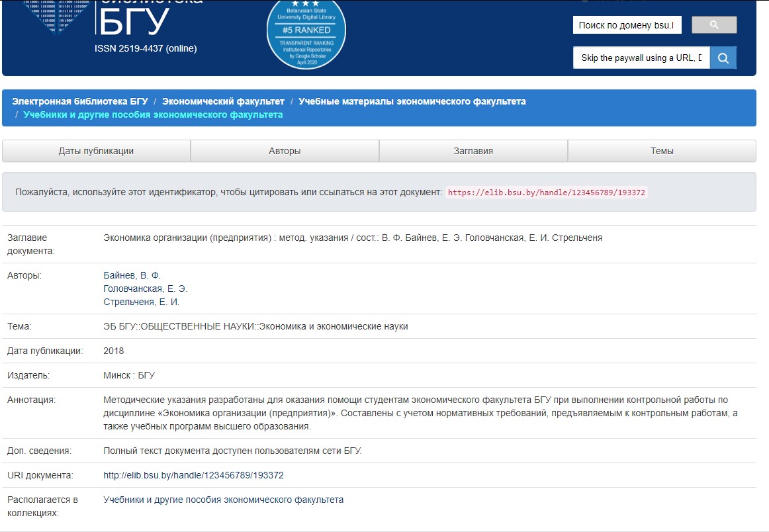This screenshot has height=532, width=769.
Task: Click the note 'Полный текст документа доступен'
Action: [x=232, y=451]
